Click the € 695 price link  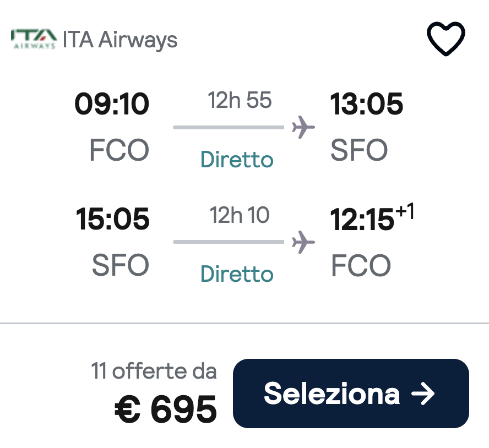point(165,407)
